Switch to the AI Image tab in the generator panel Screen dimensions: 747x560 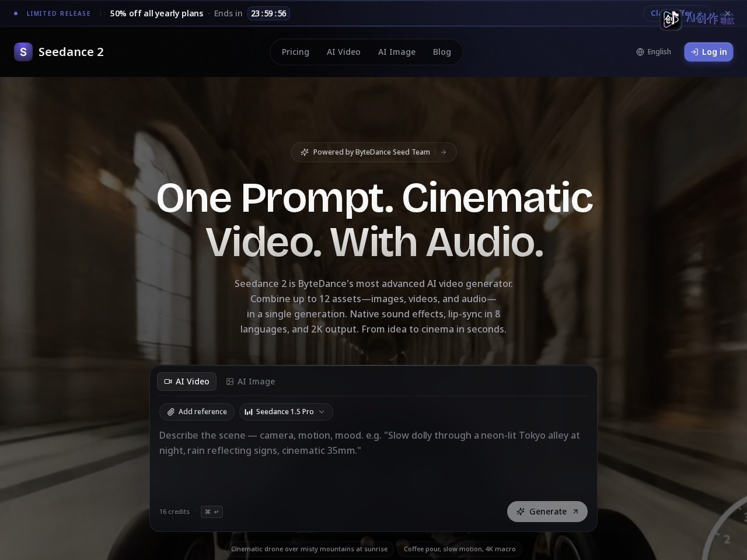point(250,381)
